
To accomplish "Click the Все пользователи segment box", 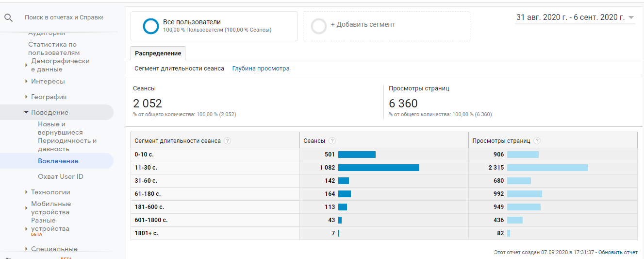I will [x=214, y=26].
